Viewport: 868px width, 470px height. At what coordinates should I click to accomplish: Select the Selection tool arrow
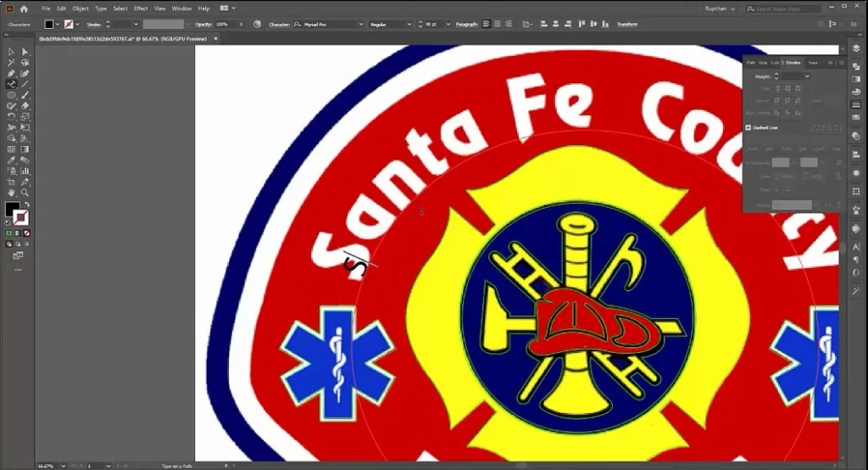coord(11,52)
